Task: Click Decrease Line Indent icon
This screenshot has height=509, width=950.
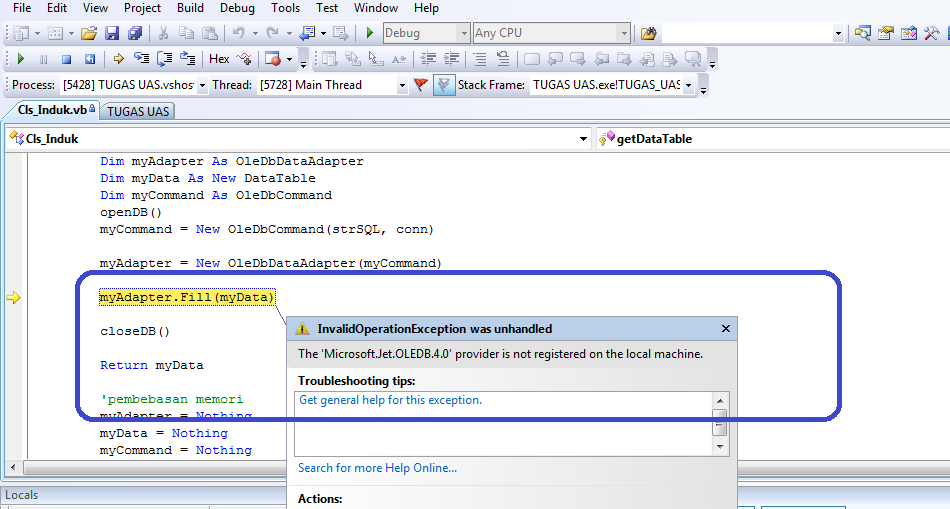Action: point(428,59)
